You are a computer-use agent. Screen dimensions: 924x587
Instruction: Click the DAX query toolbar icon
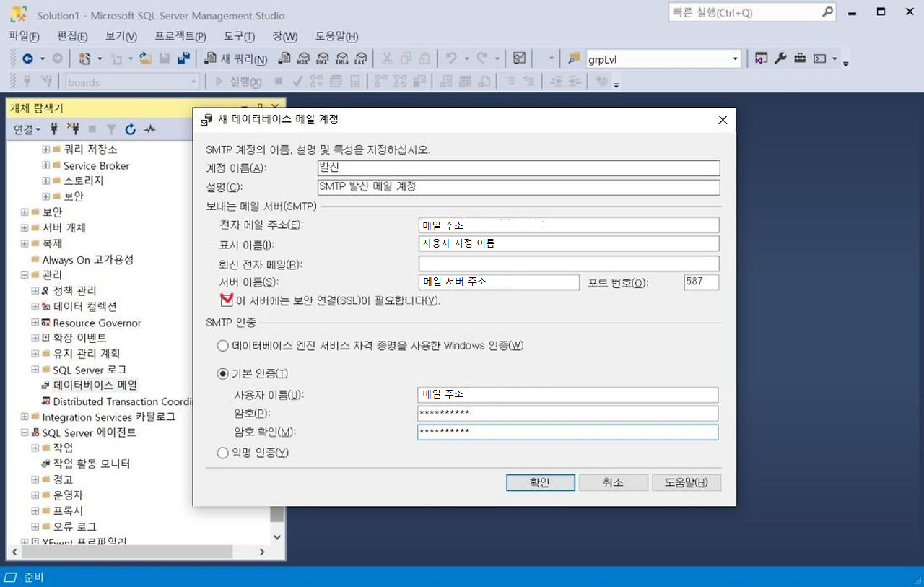tap(360, 59)
